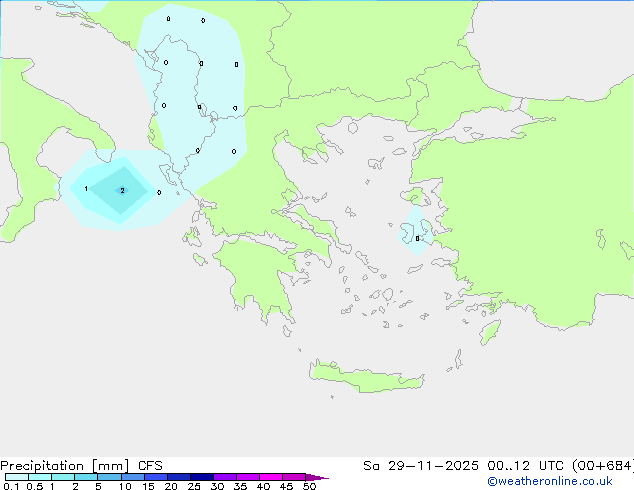Select the 15–20 mm legend swatch
The width and height of the screenshot is (634, 490).
click(156, 477)
